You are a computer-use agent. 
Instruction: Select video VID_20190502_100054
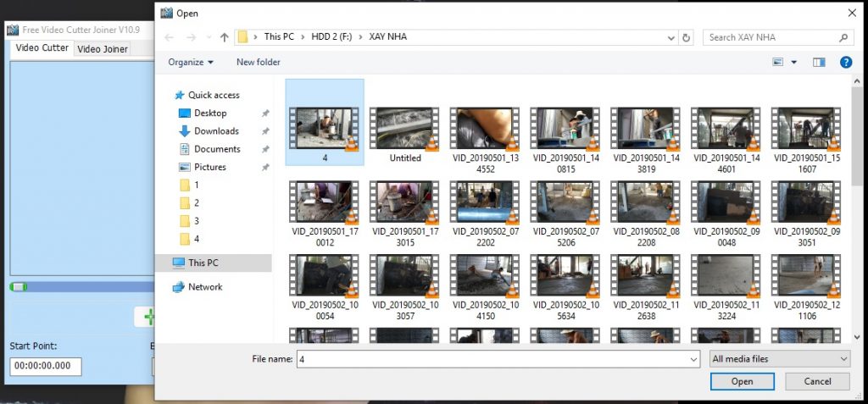325,288
